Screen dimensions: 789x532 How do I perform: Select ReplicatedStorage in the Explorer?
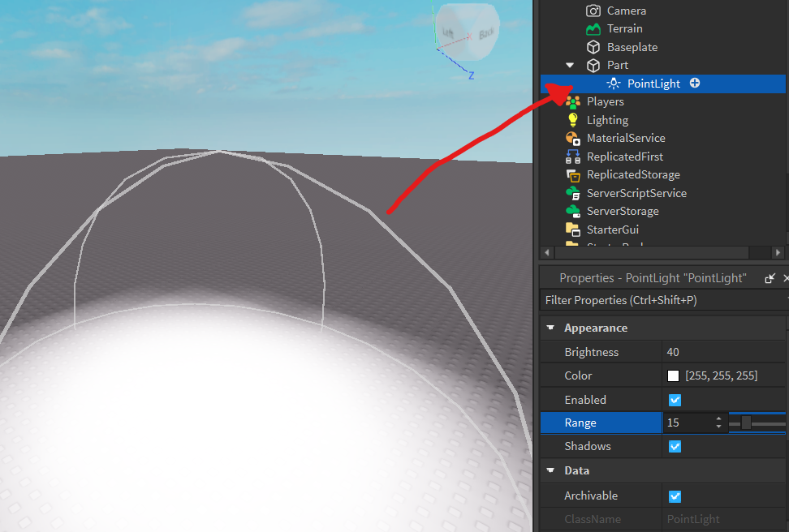(x=633, y=175)
